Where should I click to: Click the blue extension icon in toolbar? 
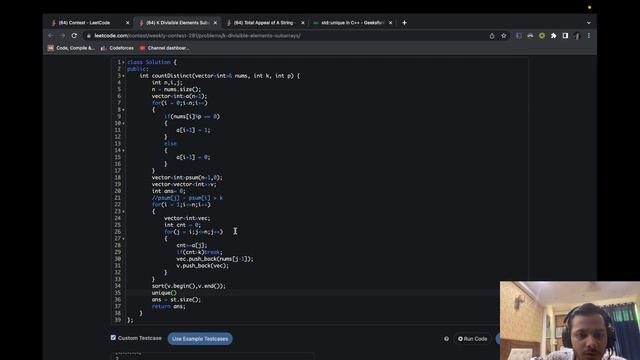point(518,36)
